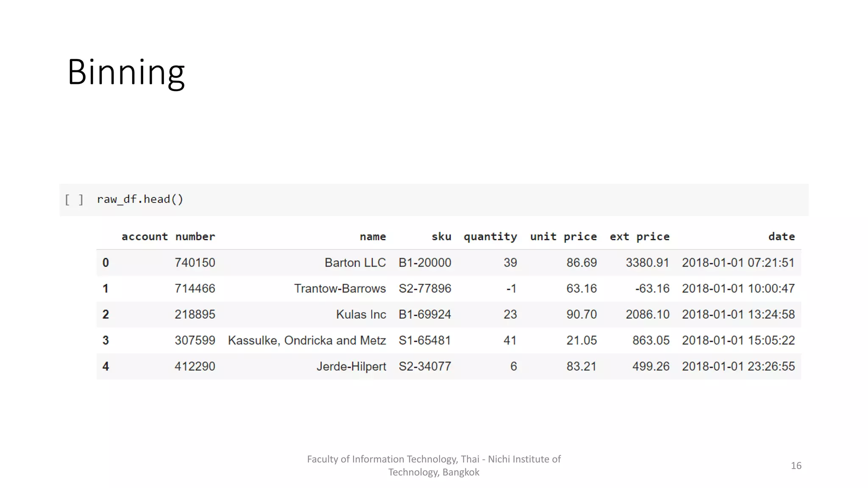
Task: Click the quantity column header
Action: tap(490, 236)
